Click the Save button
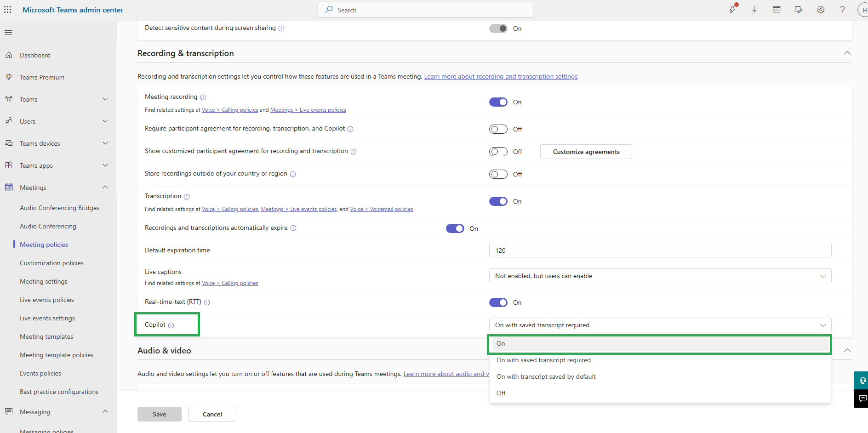Image resolution: width=868 pixels, height=433 pixels. coord(160,414)
